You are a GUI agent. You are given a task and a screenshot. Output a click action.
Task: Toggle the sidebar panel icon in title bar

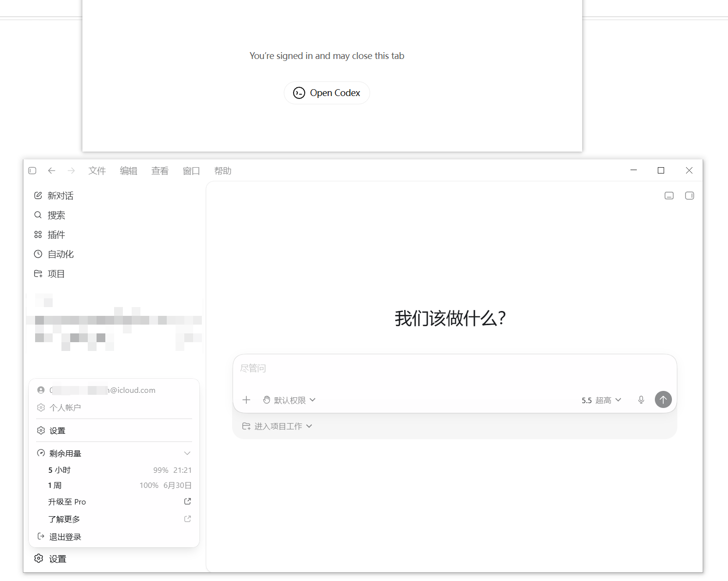(x=33, y=171)
